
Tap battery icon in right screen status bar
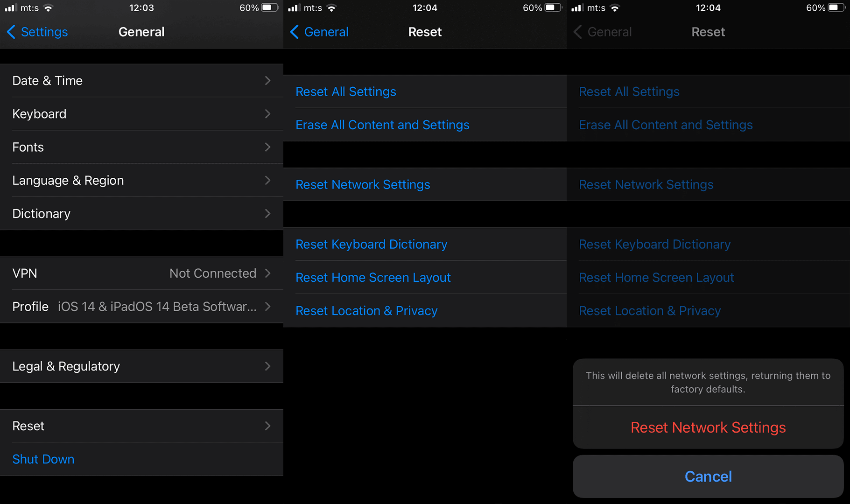coord(836,8)
